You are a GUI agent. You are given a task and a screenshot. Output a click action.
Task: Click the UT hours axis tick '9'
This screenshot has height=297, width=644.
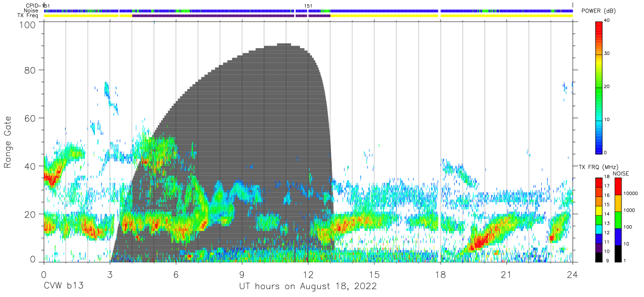click(x=242, y=274)
